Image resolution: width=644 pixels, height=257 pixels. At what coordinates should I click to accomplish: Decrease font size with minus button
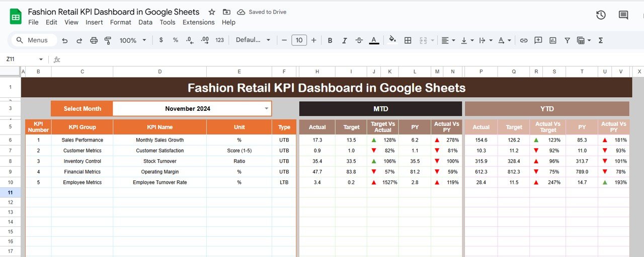click(284, 40)
